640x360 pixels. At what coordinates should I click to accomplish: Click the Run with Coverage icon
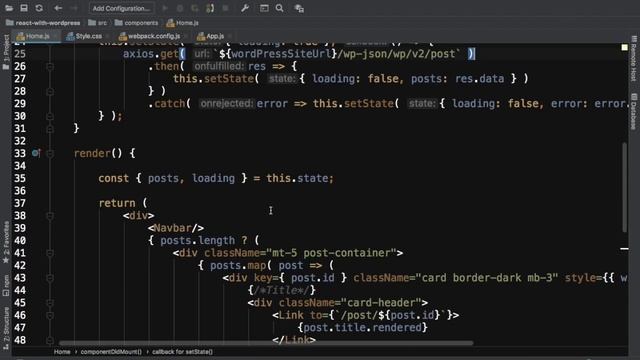195,8
